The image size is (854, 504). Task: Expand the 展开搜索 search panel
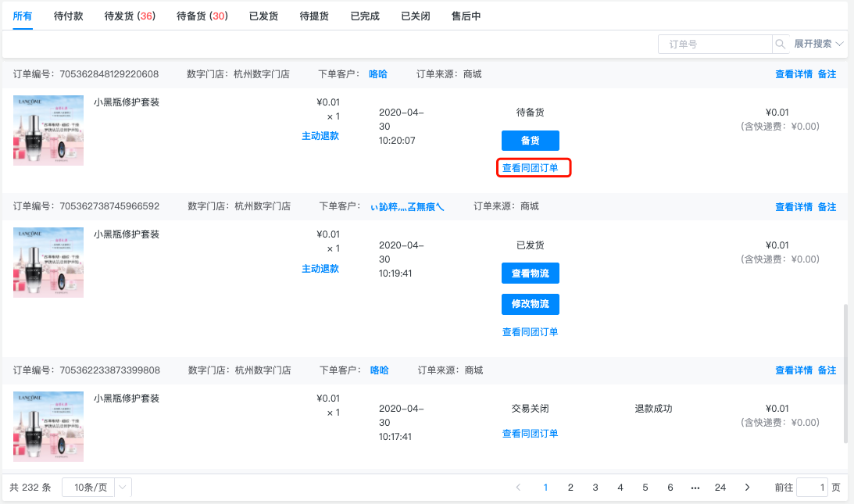pyautogui.click(x=818, y=44)
